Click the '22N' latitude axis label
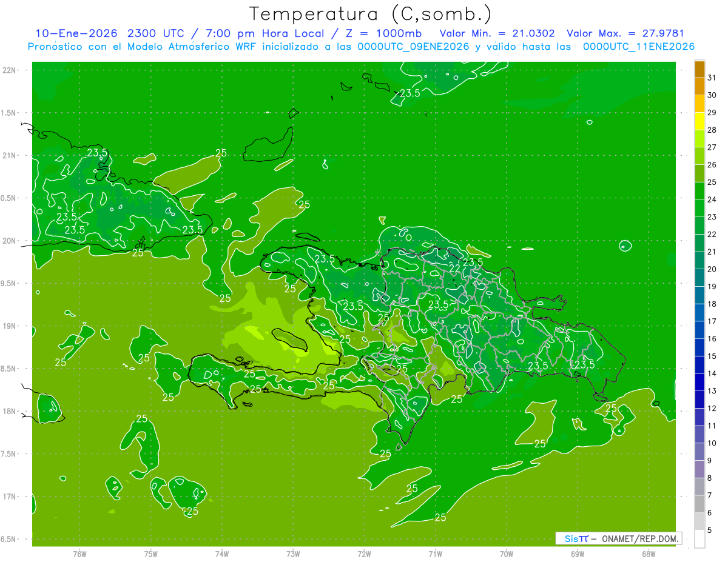 10,70
